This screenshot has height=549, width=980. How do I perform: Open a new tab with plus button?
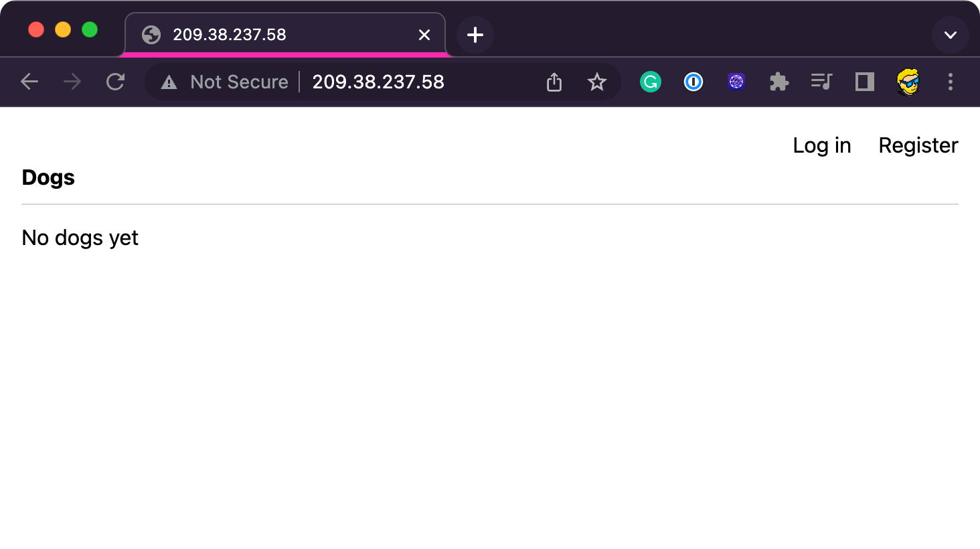tap(475, 35)
